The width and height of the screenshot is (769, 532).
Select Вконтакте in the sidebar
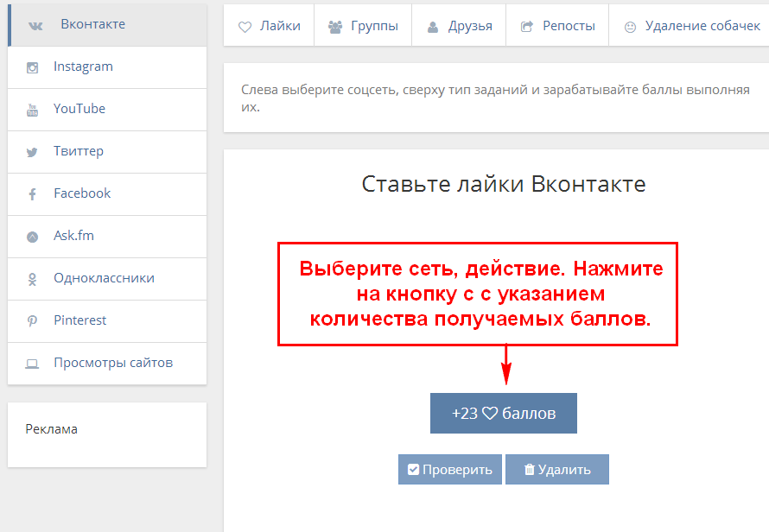coord(107,25)
